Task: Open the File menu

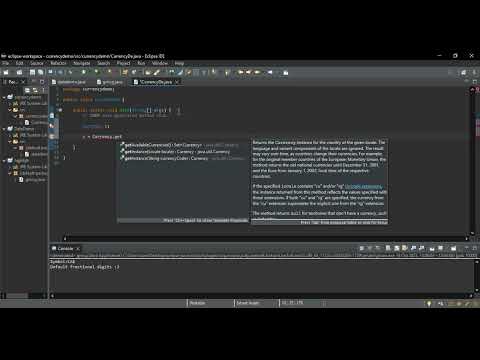Action: (5, 63)
